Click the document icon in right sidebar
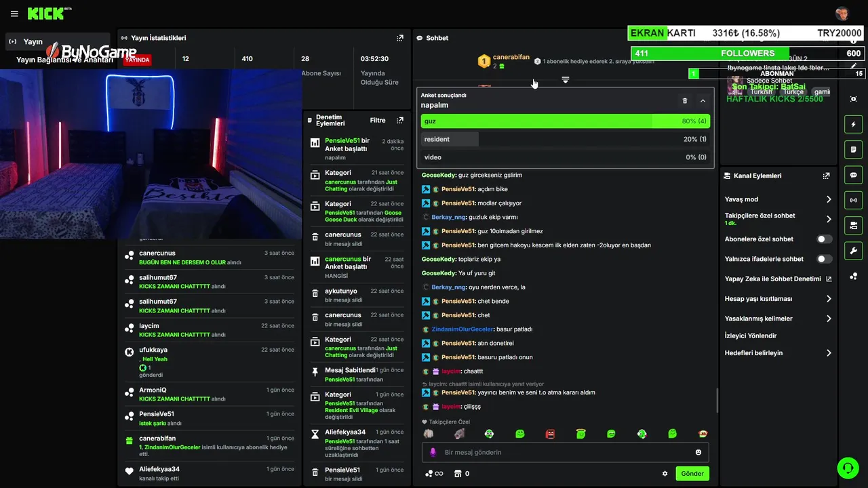 point(853,150)
